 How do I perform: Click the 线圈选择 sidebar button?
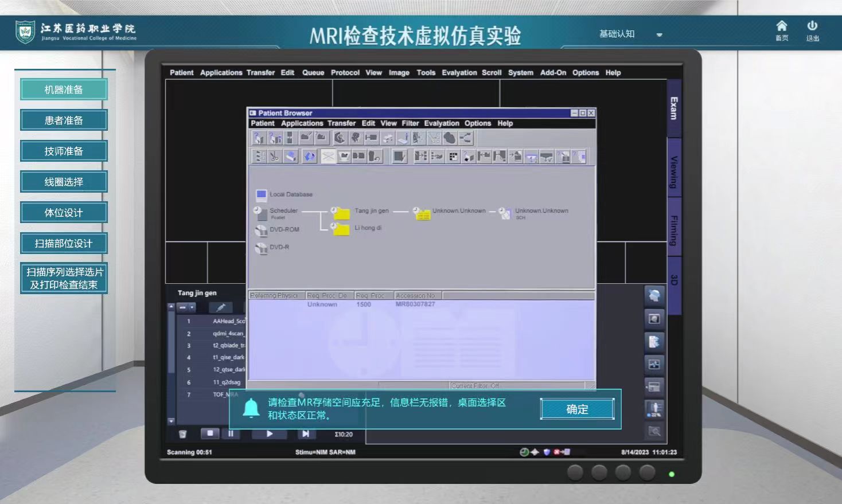click(64, 182)
